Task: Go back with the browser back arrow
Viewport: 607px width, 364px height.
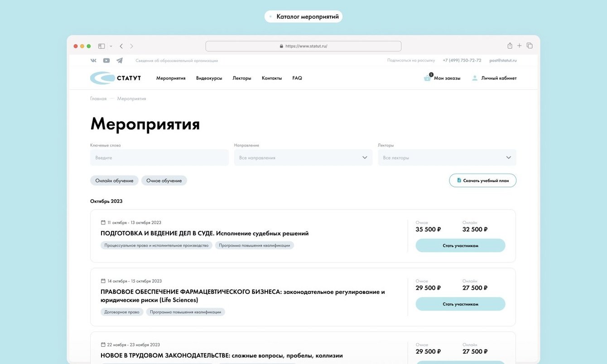Action: coord(121,46)
